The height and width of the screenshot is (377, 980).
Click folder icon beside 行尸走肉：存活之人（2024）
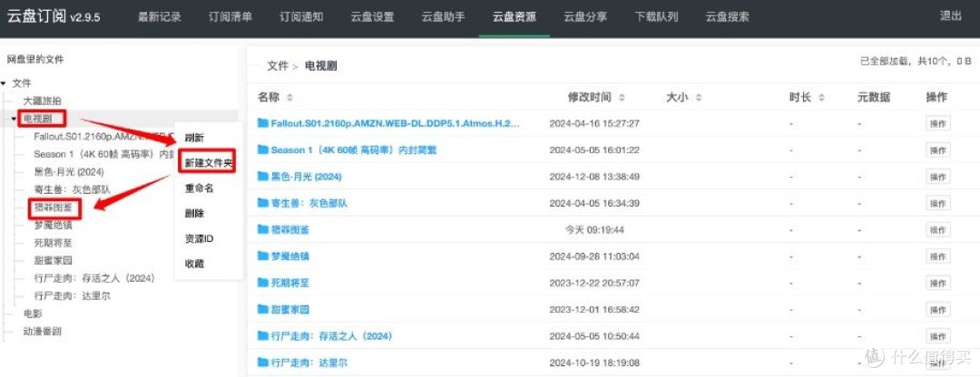coord(262,336)
